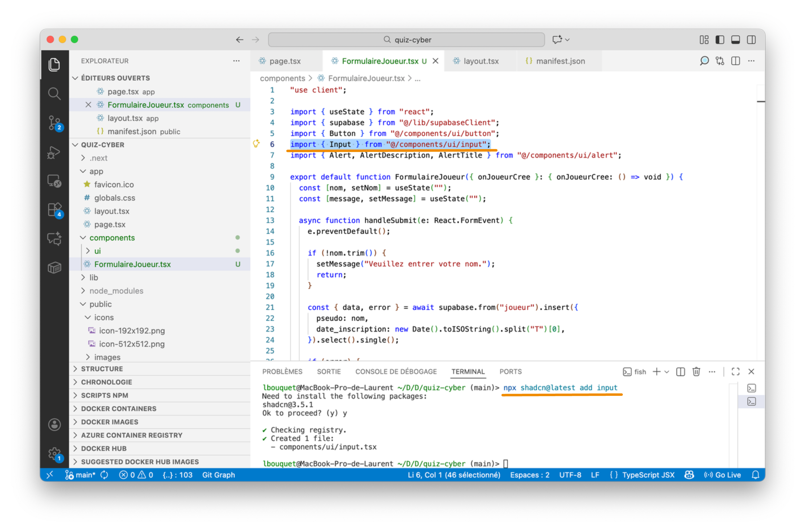The width and height of the screenshot is (805, 532).
Task: Open Search in the activity bar
Action: pyautogui.click(x=54, y=94)
